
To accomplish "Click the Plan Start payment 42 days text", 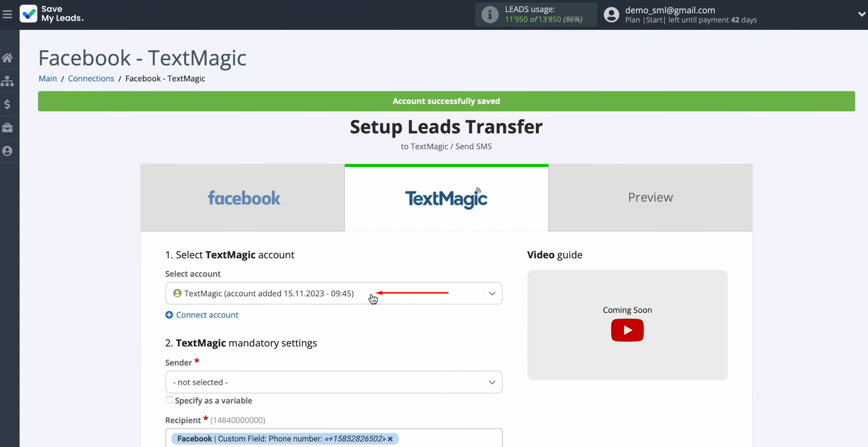I will [x=691, y=20].
